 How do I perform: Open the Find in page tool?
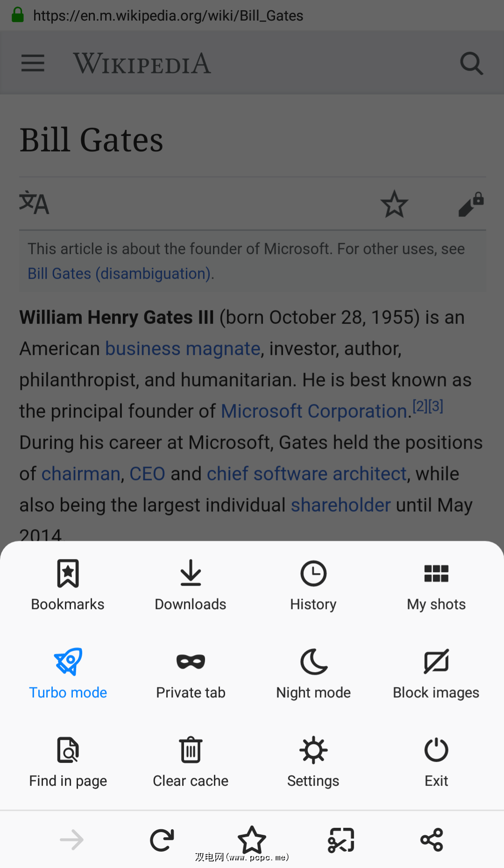point(68,761)
